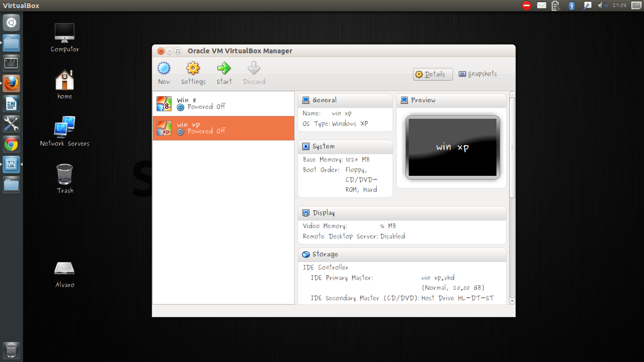
Task: Click the General section header
Action: [x=345, y=100]
